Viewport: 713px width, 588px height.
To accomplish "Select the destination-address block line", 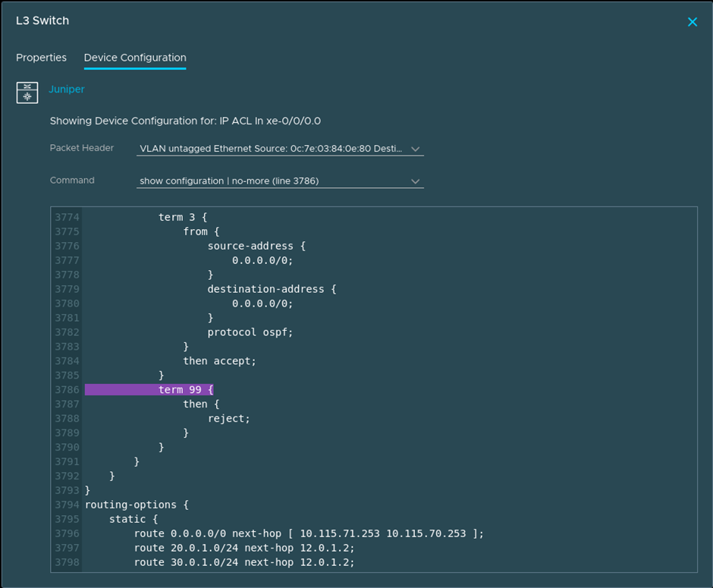I will point(272,289).
